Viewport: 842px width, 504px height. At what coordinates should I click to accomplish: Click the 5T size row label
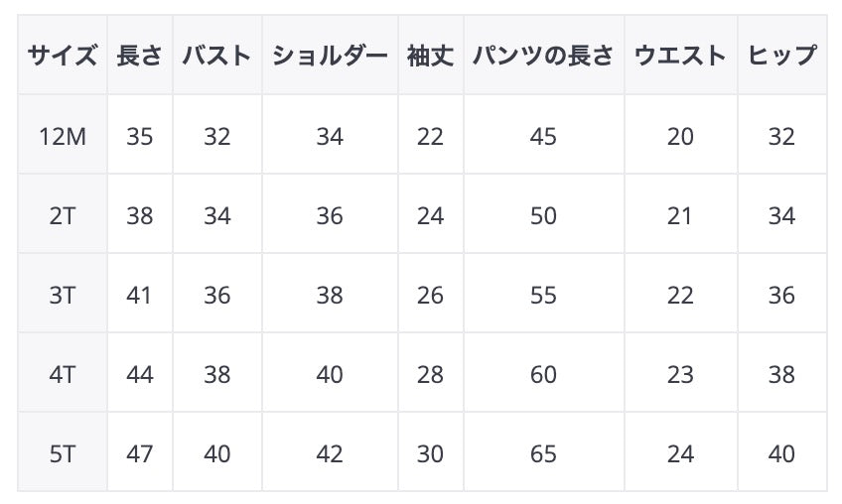pos(62,453)
